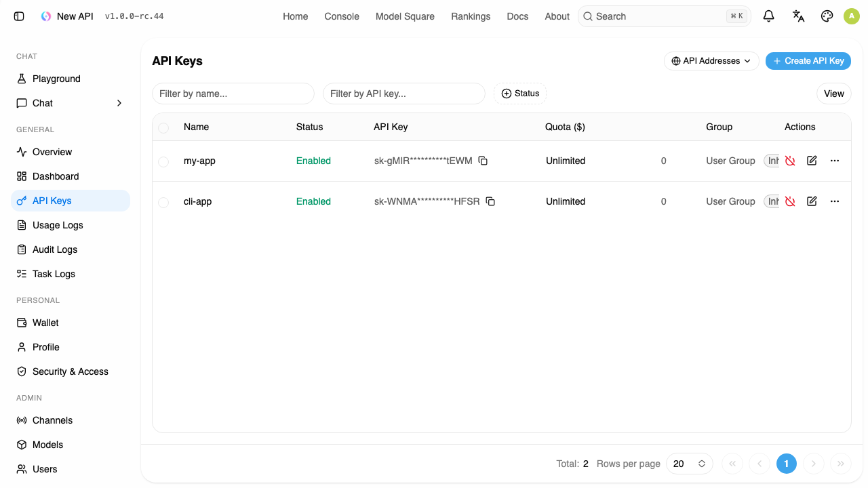Open the theme palette icon
This screenshot has height=488, width=868.
[827, 16]
